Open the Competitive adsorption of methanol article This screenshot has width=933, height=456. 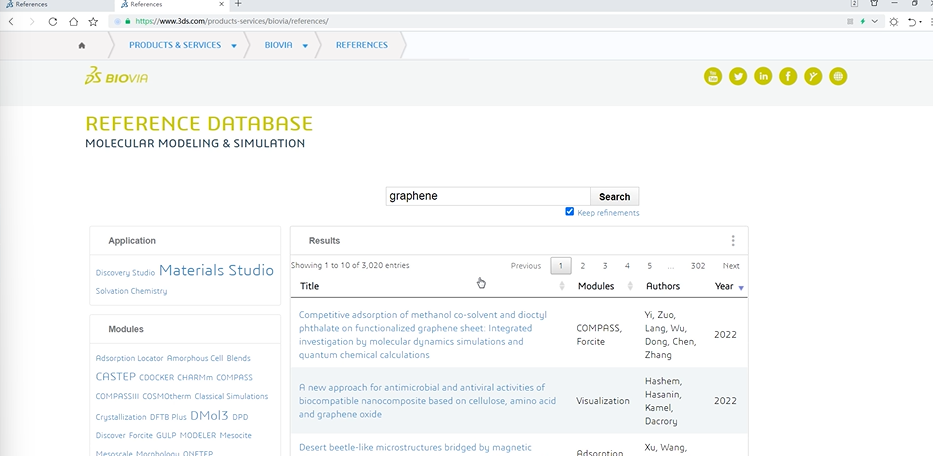pyautogui.click(x=422, y=335)
